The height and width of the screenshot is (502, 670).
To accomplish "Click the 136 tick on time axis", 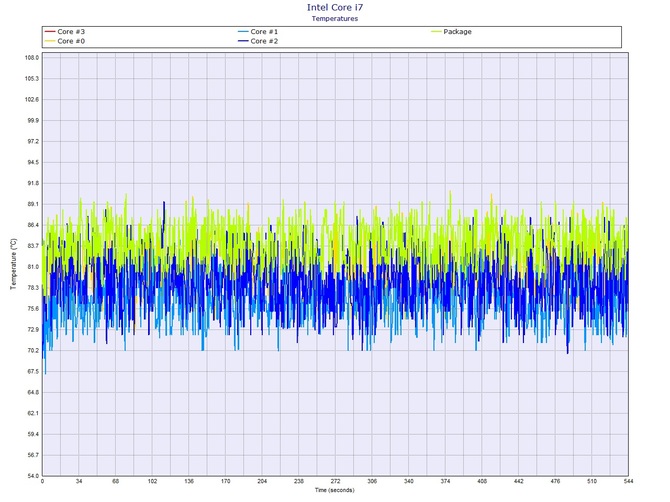I will click(189, 481).
